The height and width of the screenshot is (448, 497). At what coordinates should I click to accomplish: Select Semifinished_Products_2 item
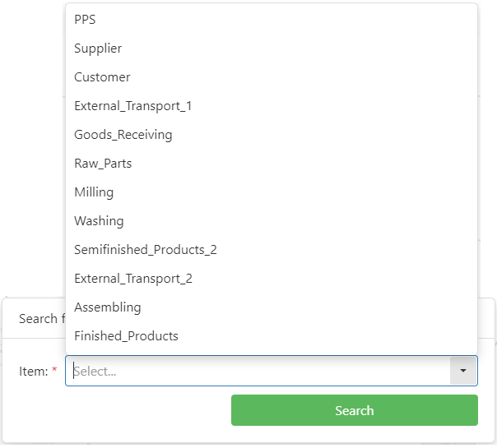145,250
